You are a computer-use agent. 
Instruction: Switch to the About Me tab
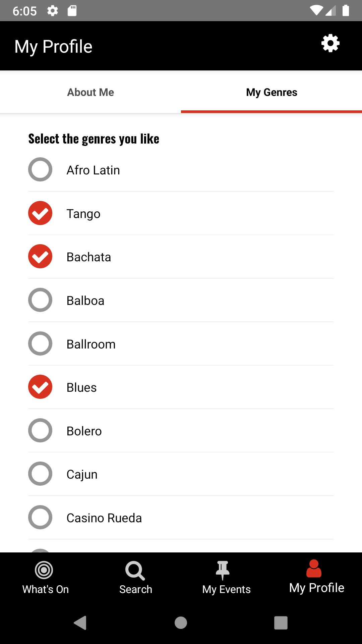coord(90,92)
